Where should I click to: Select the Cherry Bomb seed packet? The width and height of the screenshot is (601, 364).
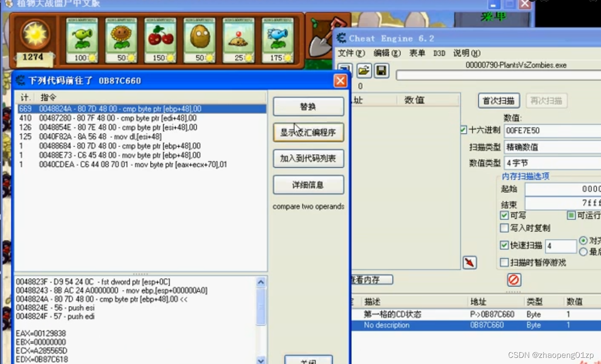click(x=160, y=41)
